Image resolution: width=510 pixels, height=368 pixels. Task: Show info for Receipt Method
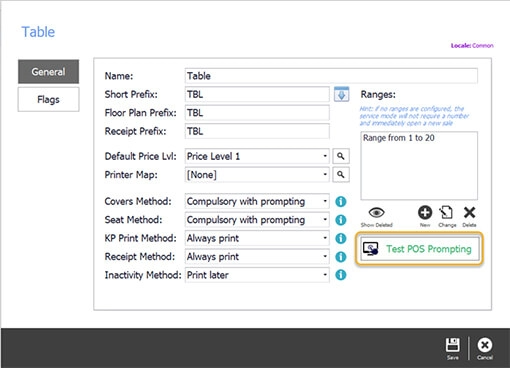[x=340, y=257]
